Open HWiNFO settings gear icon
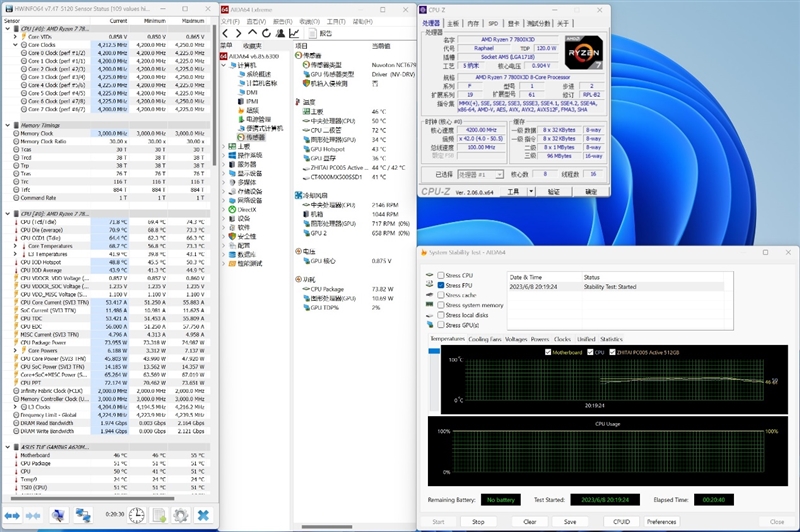800x532 pixels. [x=181, y=516]
